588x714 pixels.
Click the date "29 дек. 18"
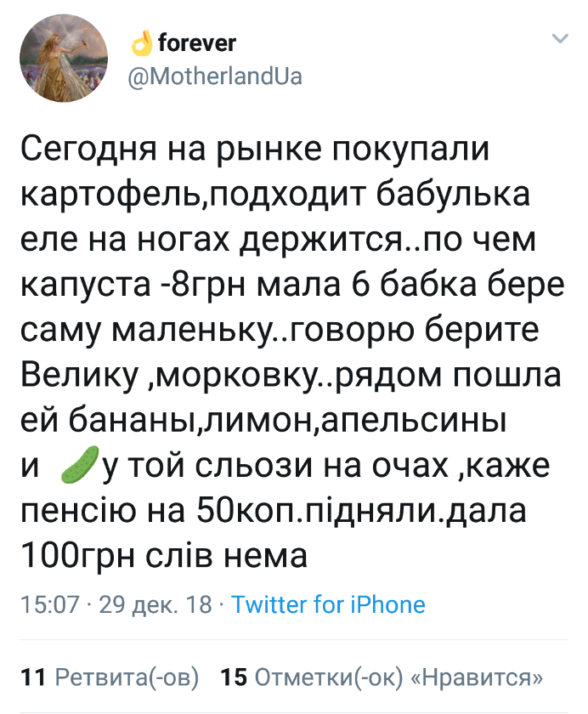click(x=155, y=604)
